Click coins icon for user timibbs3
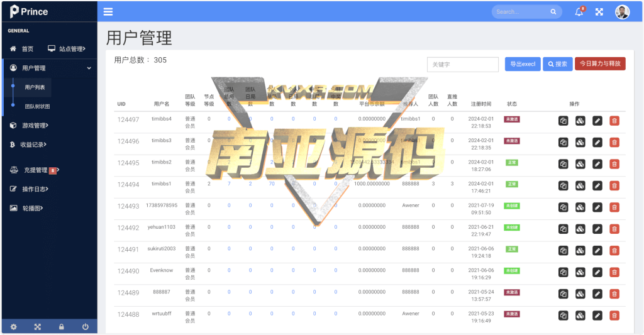The height and width of the screenshot is (335, 644). [580, 143]
